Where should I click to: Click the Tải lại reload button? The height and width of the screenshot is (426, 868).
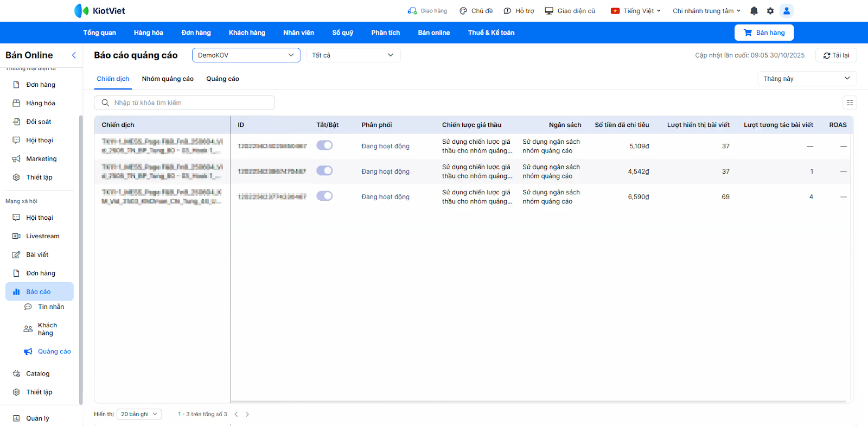coord(836,55)
